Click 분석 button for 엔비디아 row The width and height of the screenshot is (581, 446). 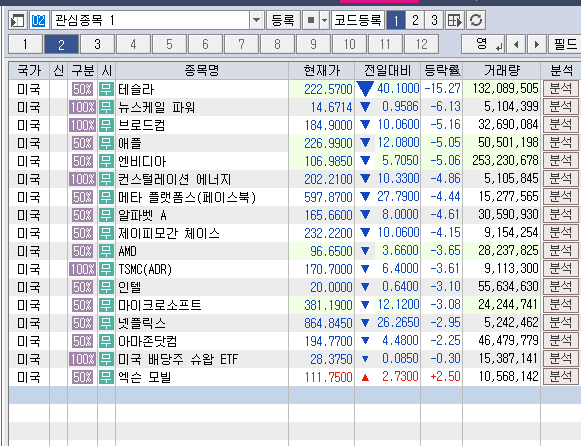(x=561, y=161)
